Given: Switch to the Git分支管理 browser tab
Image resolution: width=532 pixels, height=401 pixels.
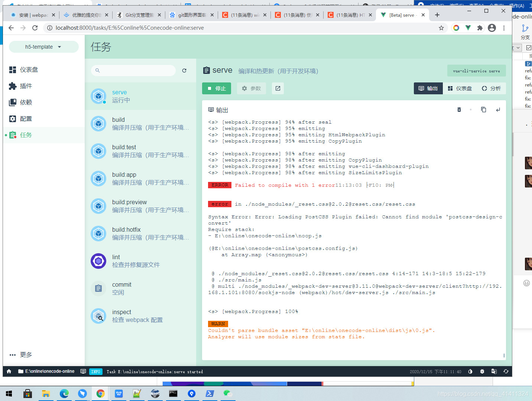Looking at the screenshot, I should click(x=139, y=15).
